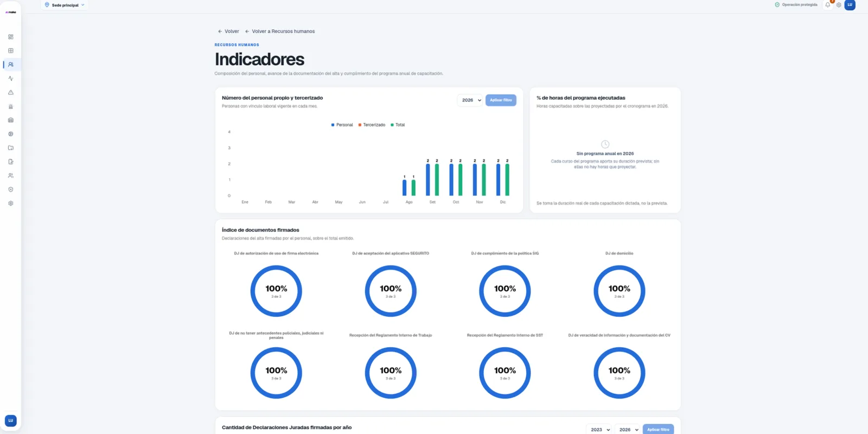
Task: Click the 'RECURSOS HUMANOS' breadcrumb label
Action: click(x=237, y=45)
